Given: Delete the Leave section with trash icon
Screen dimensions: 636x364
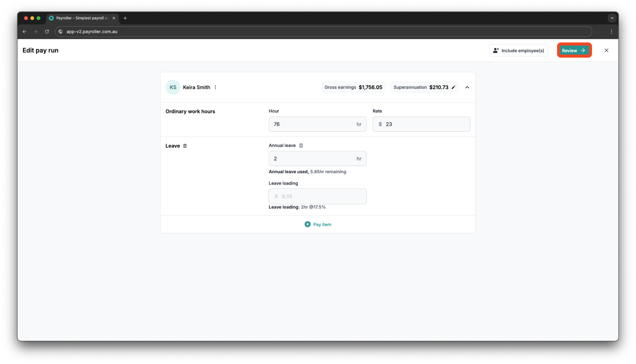Looking at the screenshot, I should (185, 146).
